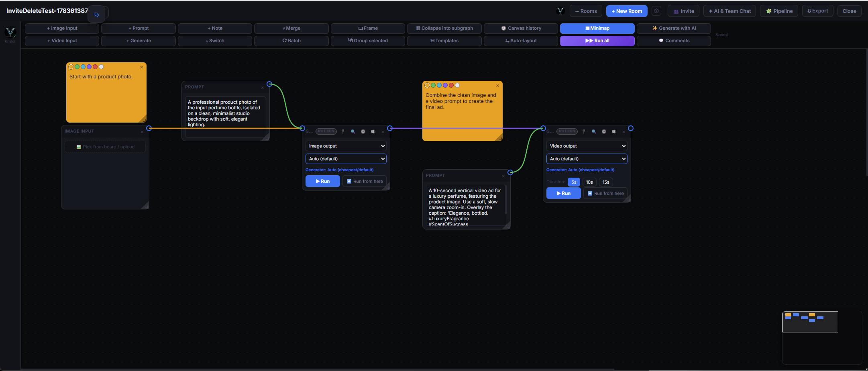Close the perfume bottle product photo prompt node

[263, 88]
